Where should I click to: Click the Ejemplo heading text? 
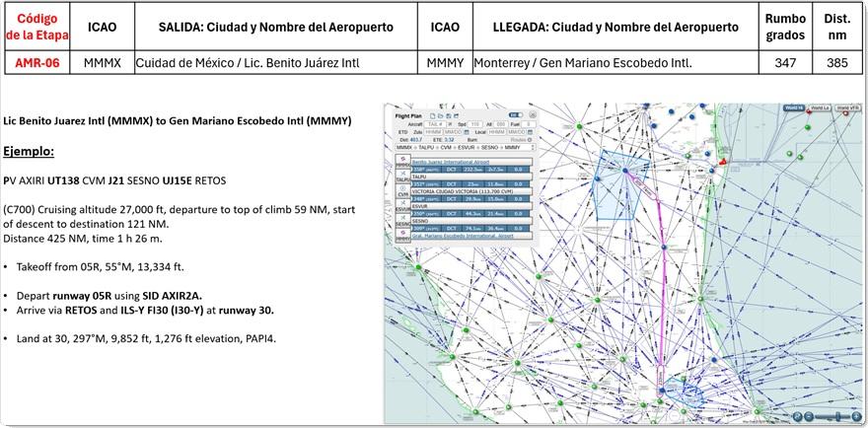(29, 152)
